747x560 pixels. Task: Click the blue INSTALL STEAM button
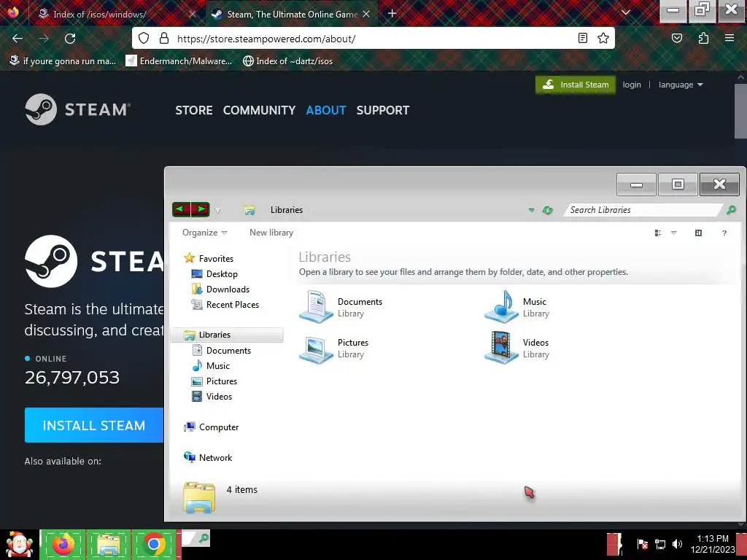[x=94, y=425]
